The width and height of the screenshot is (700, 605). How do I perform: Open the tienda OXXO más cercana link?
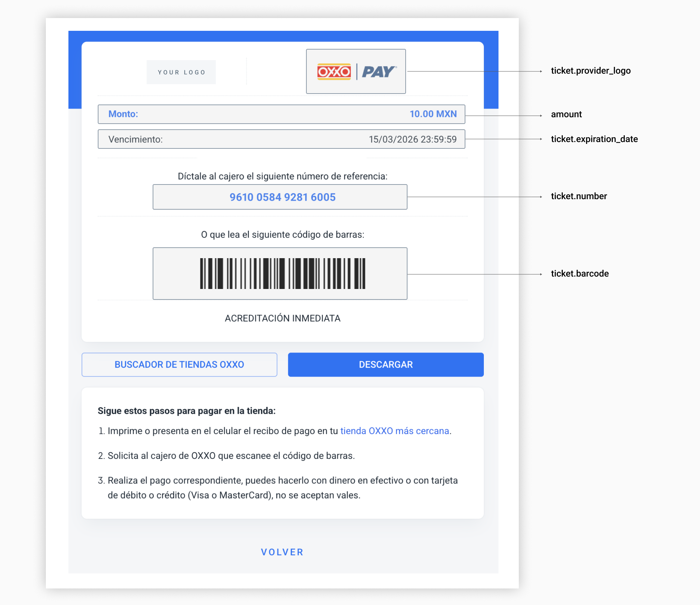point(395,431)
